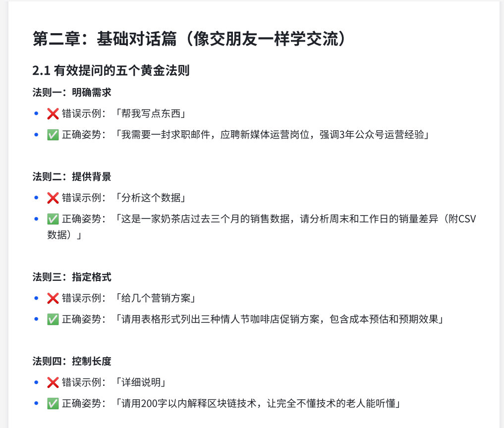Click the red X icon beside 「详细说明」
Viewport: 504px width, 428px height.
coord(53,382)
